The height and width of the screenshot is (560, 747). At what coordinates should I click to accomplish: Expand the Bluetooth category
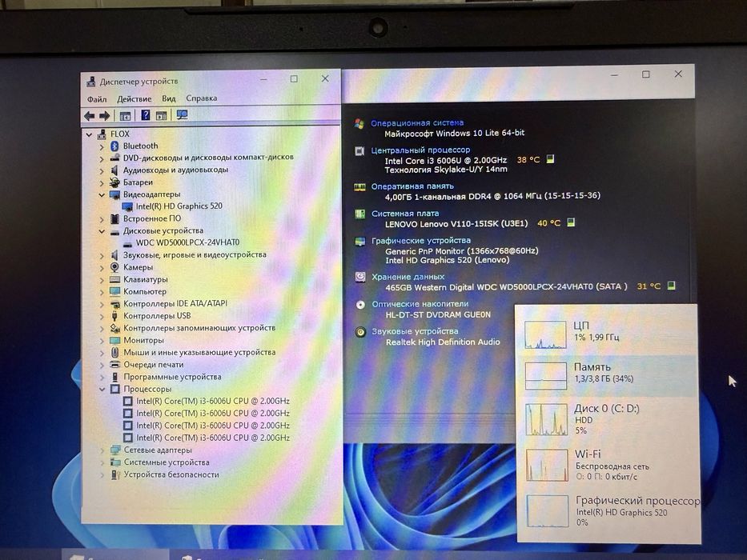coord(102,146)
